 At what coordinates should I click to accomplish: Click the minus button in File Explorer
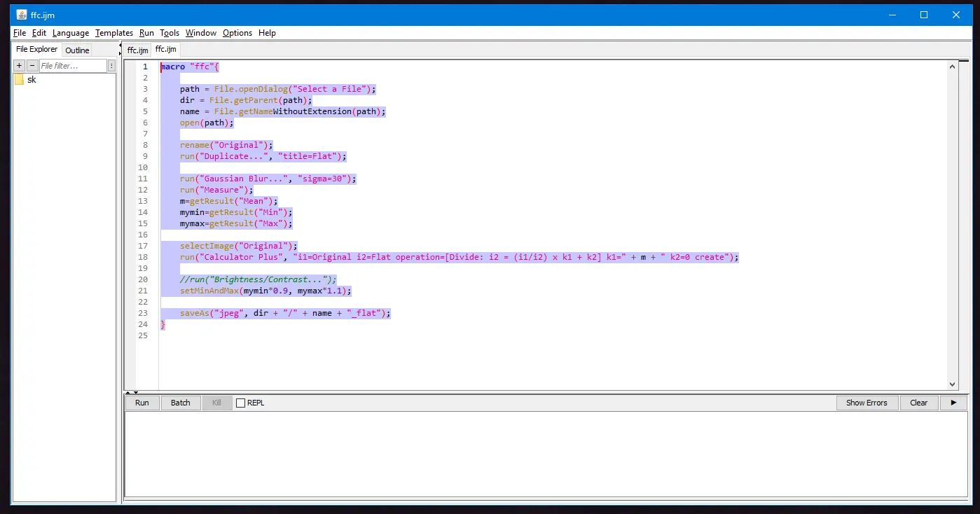point(32,66)
